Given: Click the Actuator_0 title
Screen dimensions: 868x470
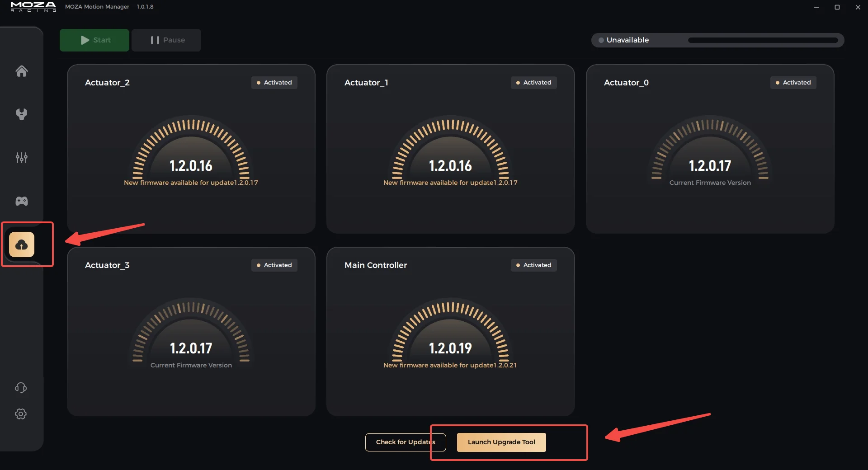Looking at the screenshot, I should coord(626,83).
